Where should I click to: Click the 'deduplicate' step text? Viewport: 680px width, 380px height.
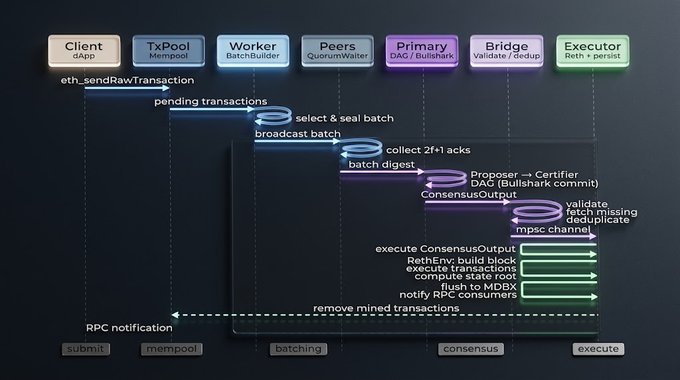(598, 220)
